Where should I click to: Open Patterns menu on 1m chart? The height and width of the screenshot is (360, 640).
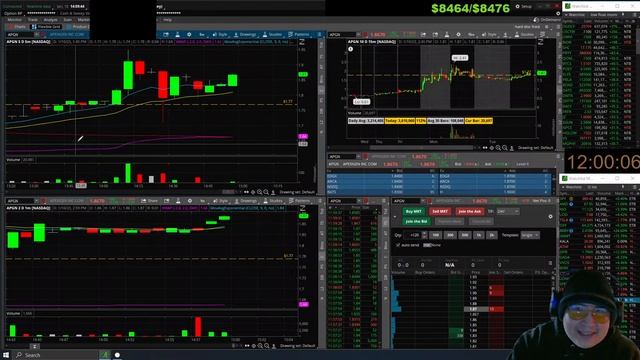(x=299, y=201)
